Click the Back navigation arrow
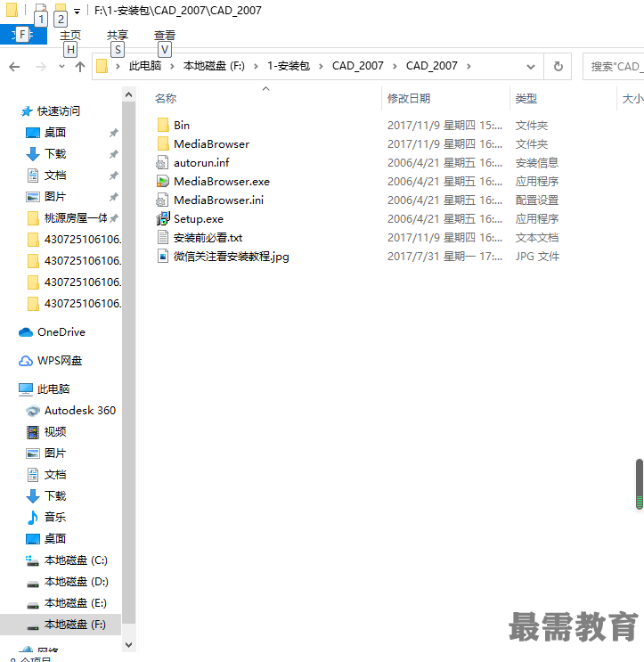 (x=14, y=66)
